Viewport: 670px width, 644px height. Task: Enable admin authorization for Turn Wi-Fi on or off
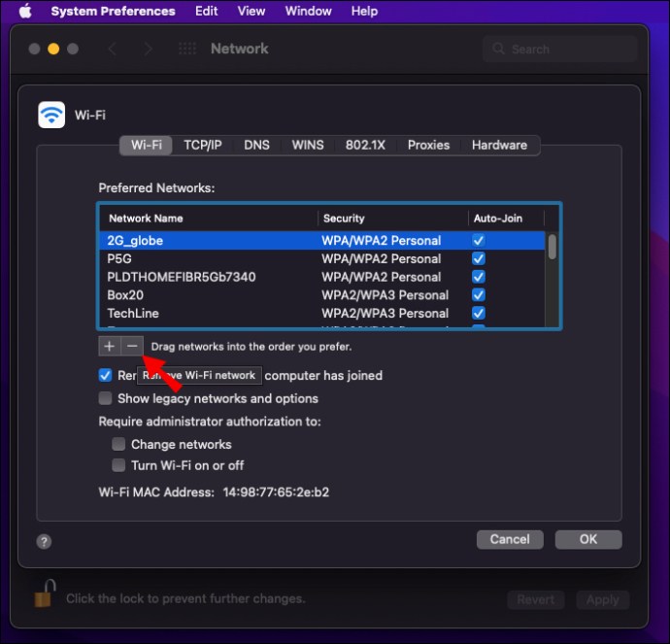click(118, 465)
